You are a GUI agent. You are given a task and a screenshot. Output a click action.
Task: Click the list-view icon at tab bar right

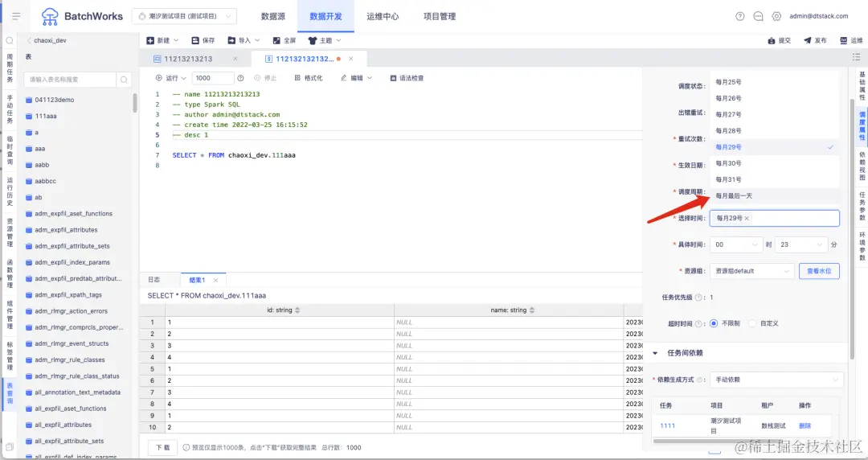pyautogui.click(x=856, y=57)
